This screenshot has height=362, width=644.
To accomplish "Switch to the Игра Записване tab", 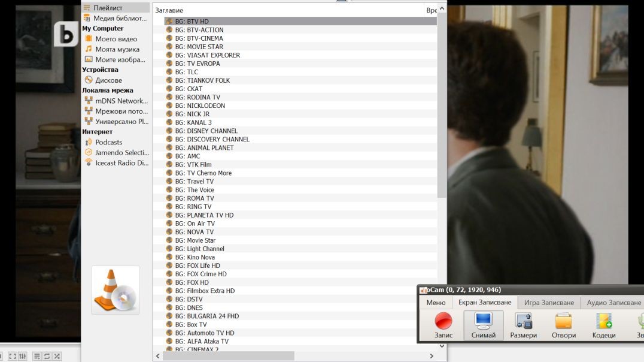I will point(549,302).
